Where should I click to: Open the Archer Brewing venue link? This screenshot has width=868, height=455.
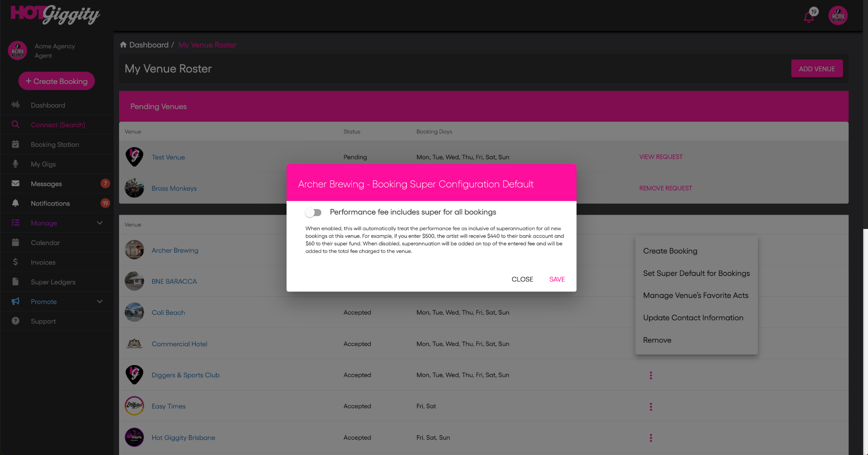pyautogui.click(x=175, y=250)
